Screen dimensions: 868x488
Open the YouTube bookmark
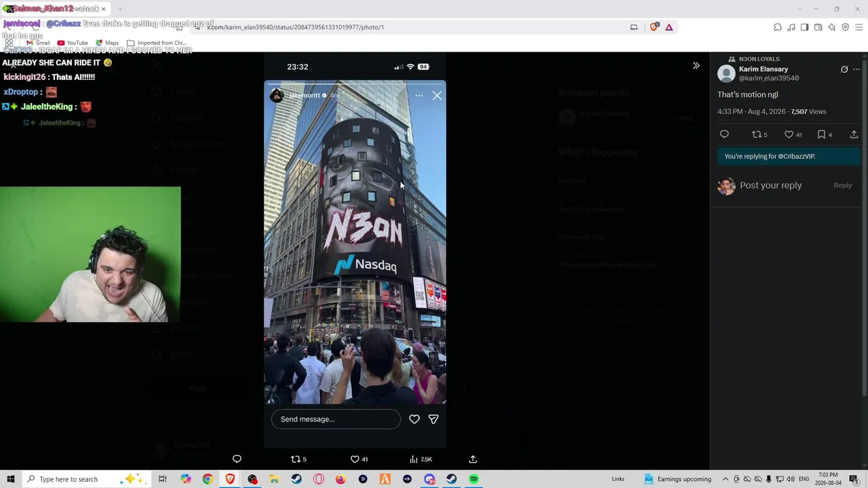(73, 43)
